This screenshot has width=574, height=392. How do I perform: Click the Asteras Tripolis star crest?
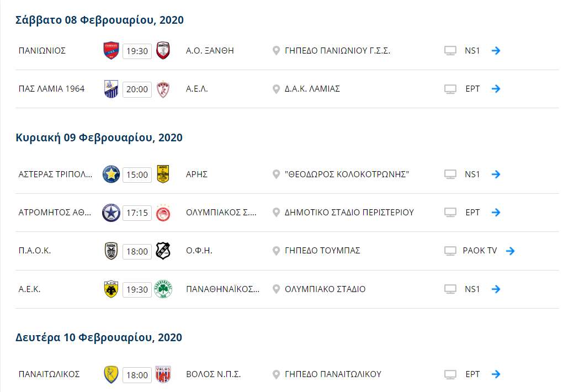click(x=111, y=174)
